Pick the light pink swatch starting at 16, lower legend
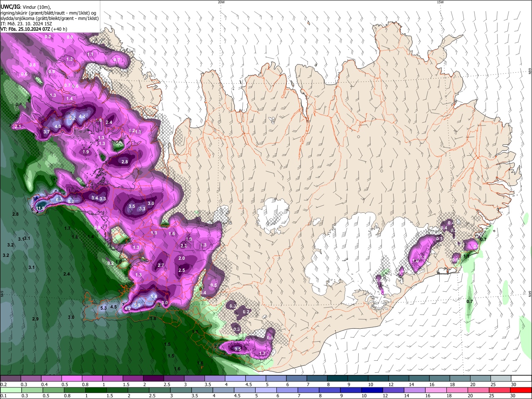Image resolution: width=532 pixels, height=399 pixels. point(436,390)
